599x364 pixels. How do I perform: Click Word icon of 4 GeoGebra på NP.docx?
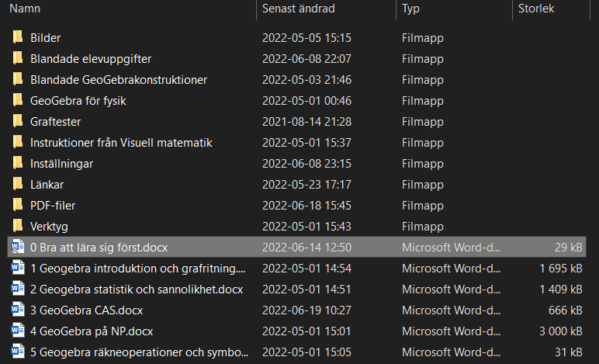(18, 331)
